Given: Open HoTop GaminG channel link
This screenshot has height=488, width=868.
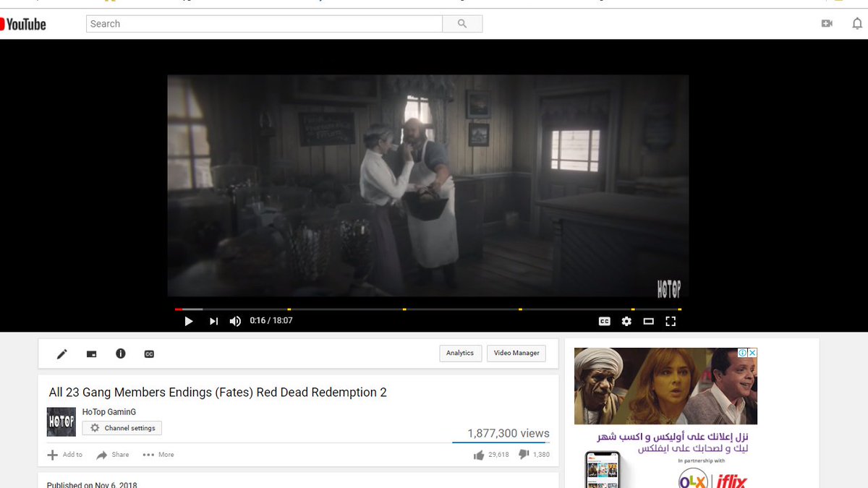Looking at the screenshot, I should pos(109,412).
